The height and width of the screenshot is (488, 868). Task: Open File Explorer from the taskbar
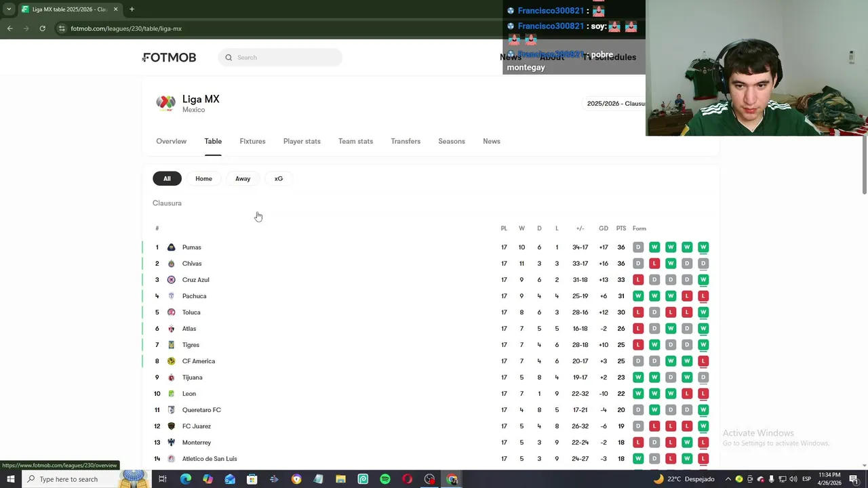340,479
